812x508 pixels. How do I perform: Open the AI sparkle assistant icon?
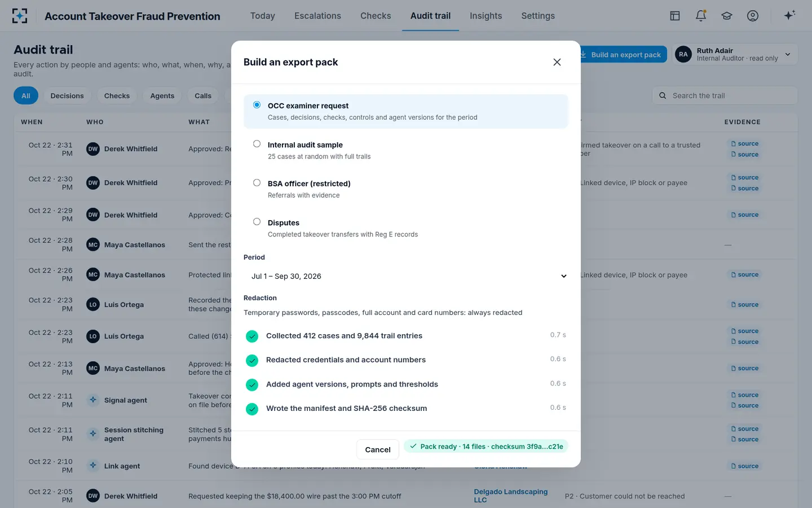(789, 15)
